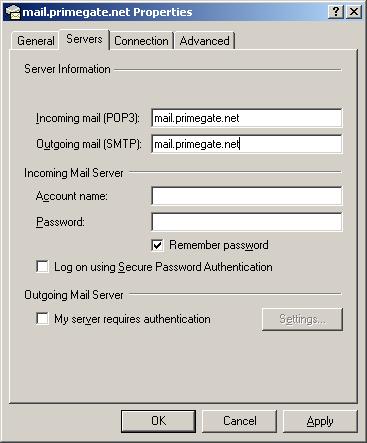Viewport: 367px width, 443px height.
Task: Uncheck the Remember password checkbox
Action: [x=157, y=246]
